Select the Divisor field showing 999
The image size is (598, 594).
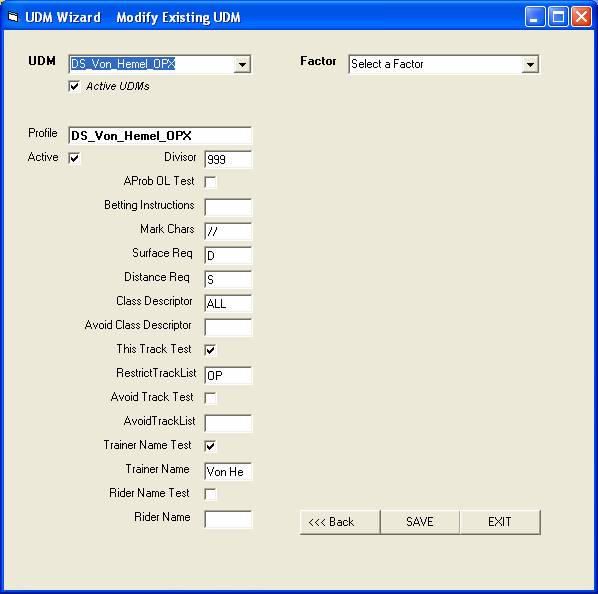(x=228, y=159)
